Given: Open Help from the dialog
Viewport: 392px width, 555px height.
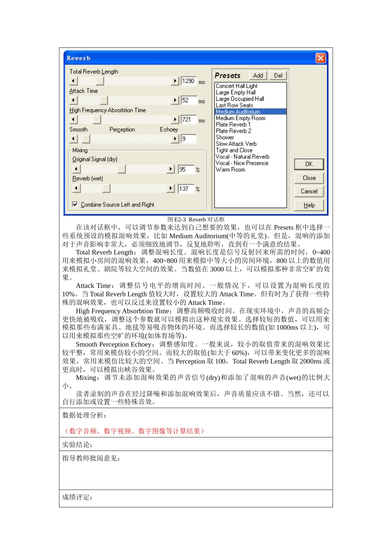Looking at the screenshot, I should [309, 205].
